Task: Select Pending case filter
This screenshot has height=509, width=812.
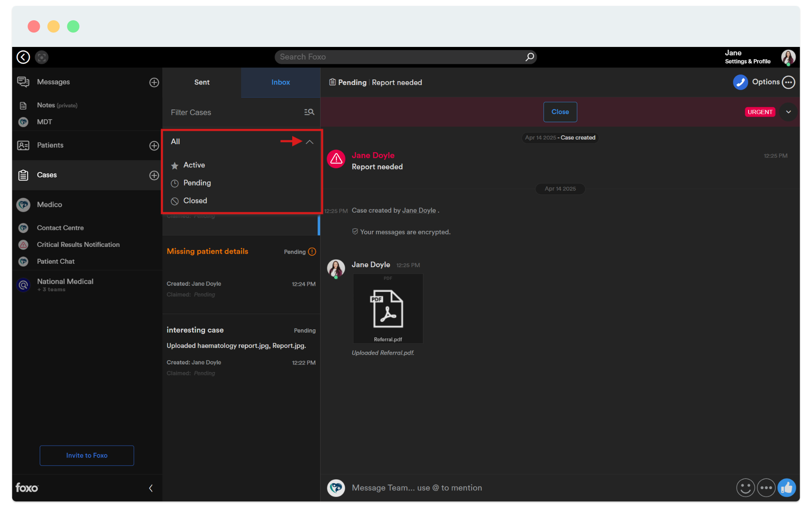Action: click(x=197, y=183)
